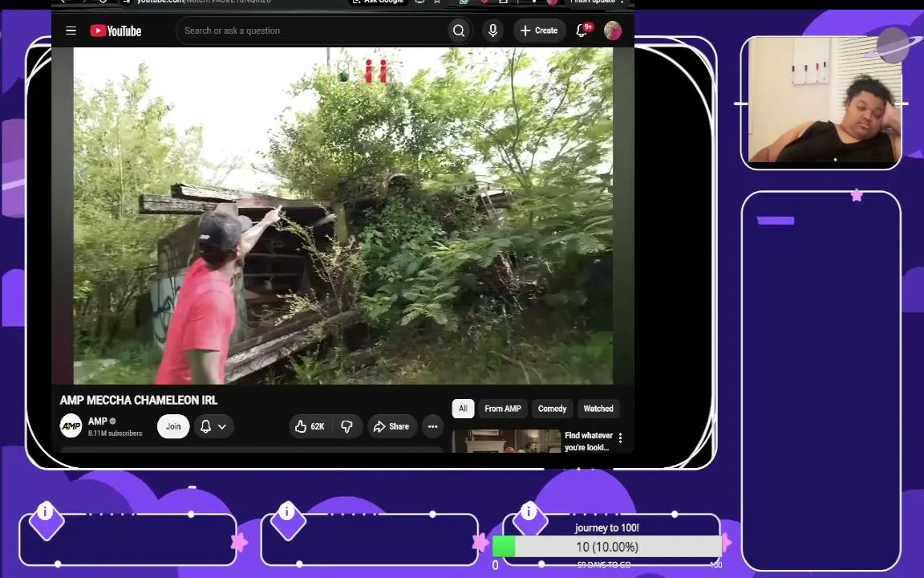Open options for 'Find whatever' suggestion
This screenshot has width=924, height=578.
click(621, 438)
